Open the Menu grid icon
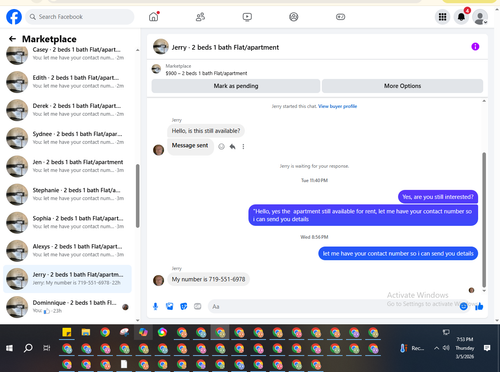This screenshot has width=500, height=372. click(x=442, y=17)
